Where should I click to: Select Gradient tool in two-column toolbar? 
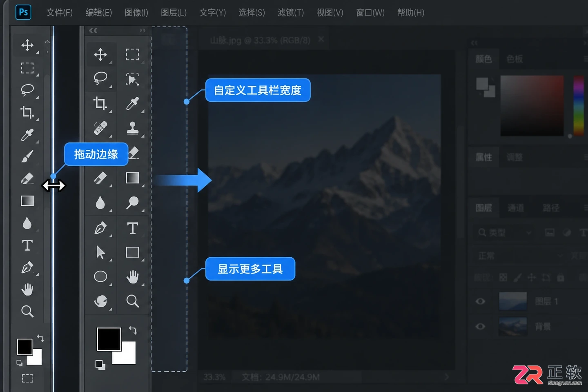point(132,178)
